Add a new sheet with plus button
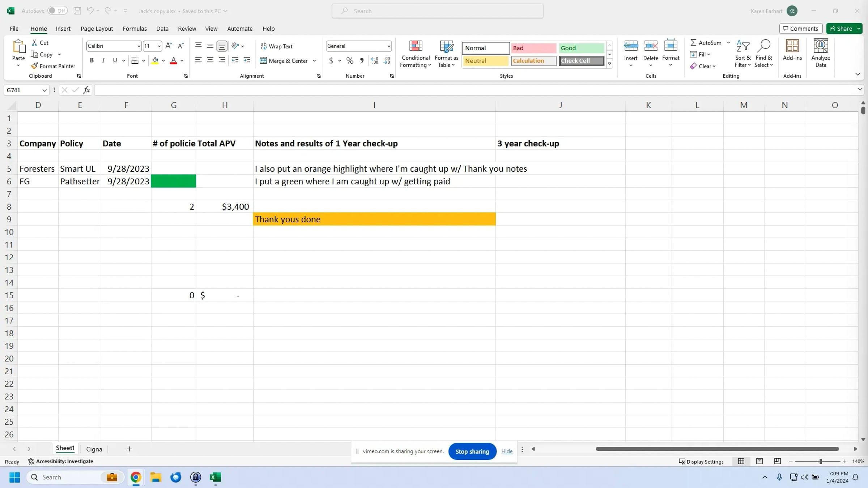Viewport: 868px width, 488px height. click(x=129, y=449)
